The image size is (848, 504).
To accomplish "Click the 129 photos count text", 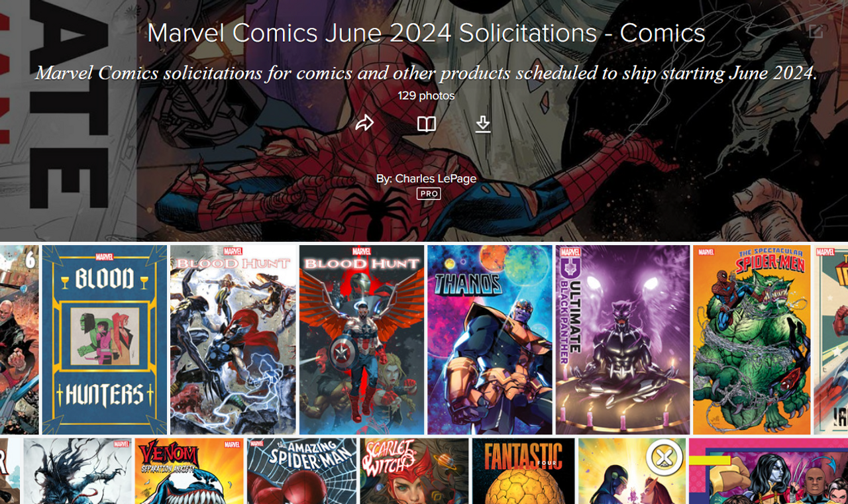I will coord(426,96).
